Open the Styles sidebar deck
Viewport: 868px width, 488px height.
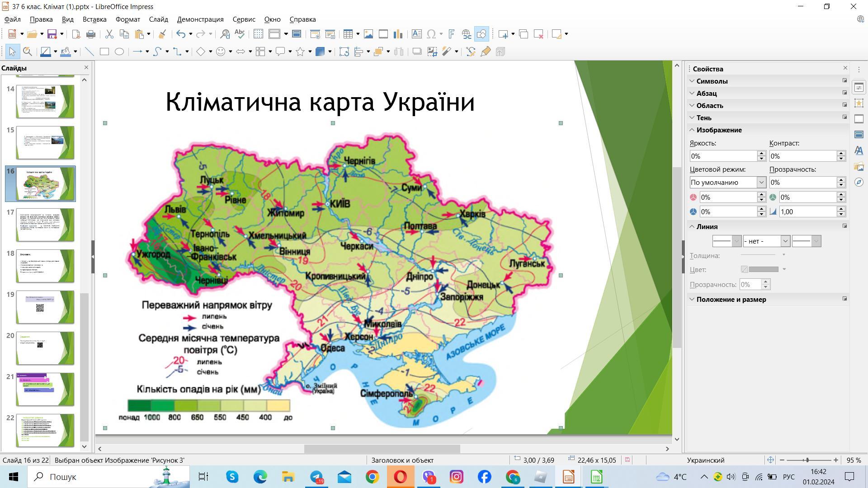pyautogui.click(x=859, y=150)
